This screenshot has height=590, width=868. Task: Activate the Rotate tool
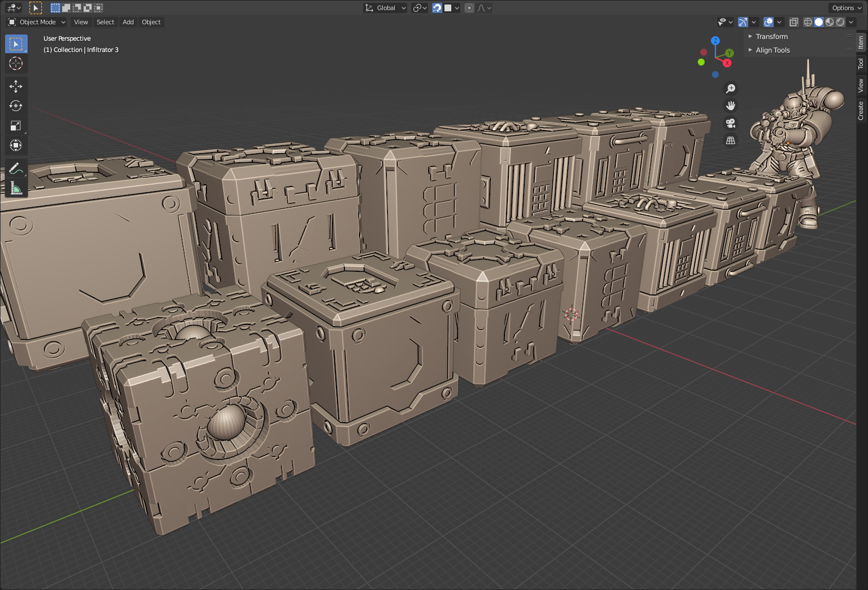click(16, 106)
